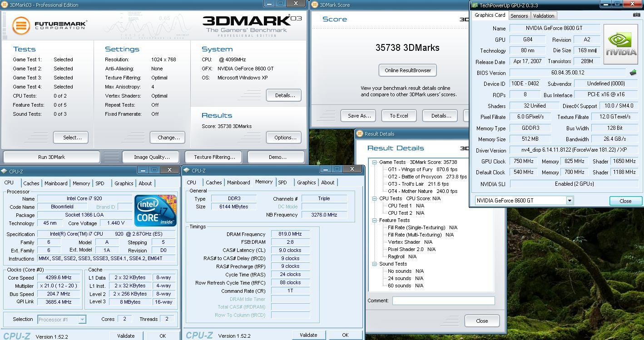
Task: Click Change button under Settings
Action: point(168,138)
